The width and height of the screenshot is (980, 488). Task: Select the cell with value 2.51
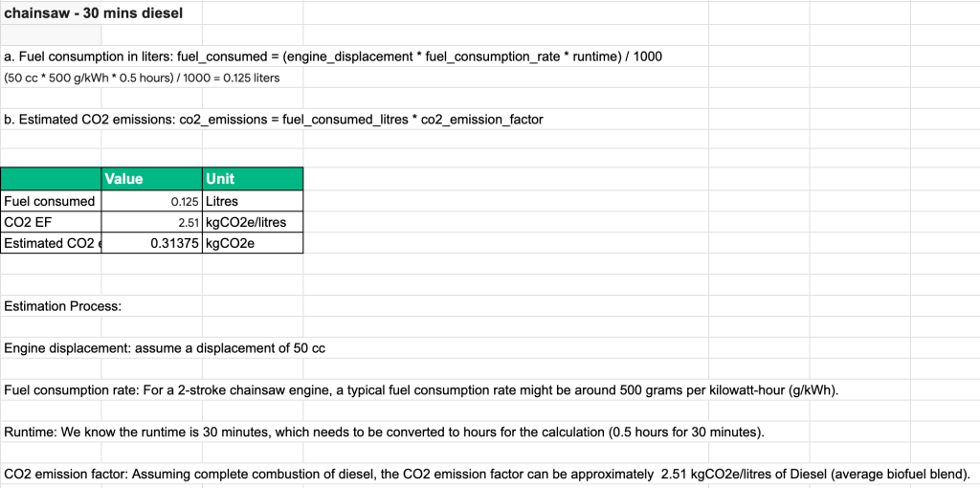coord(151,222)
